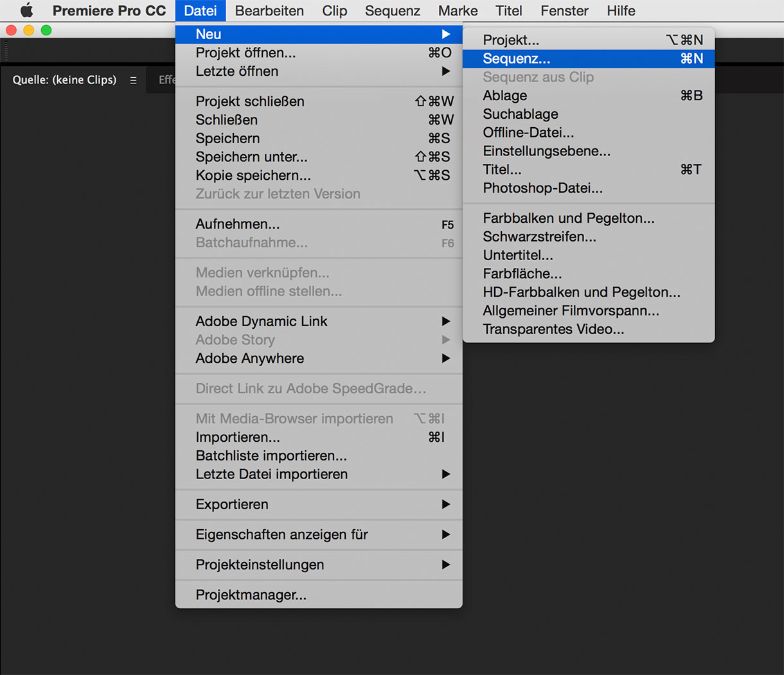This screenshot has width=784, height=675.
Task: Open the Clip menu
Action: pyautogui.click(x=335, y=11)
